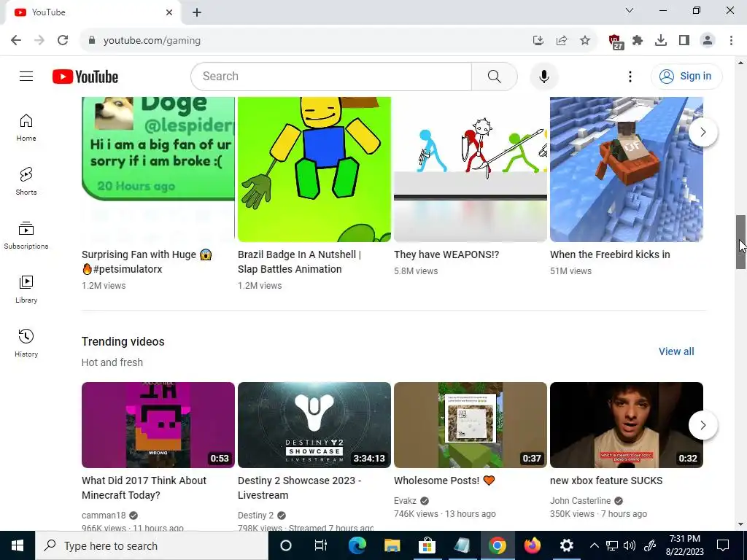Open Task View on taskbar
The height and width of the screenshot is (560, 747).
click(x=321, y=545)
